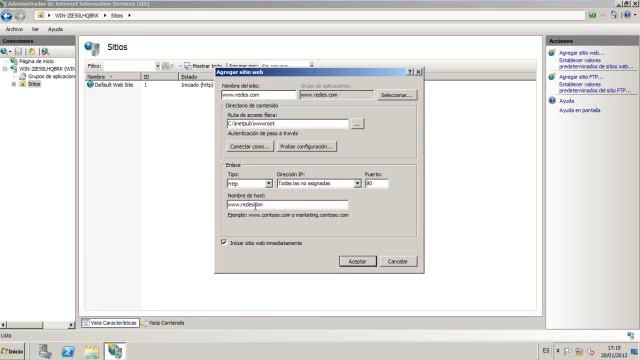This screenshot has width=640, height=360.
Task: Click the ES language indicator in tray
Action: click(x=546, y=351)
